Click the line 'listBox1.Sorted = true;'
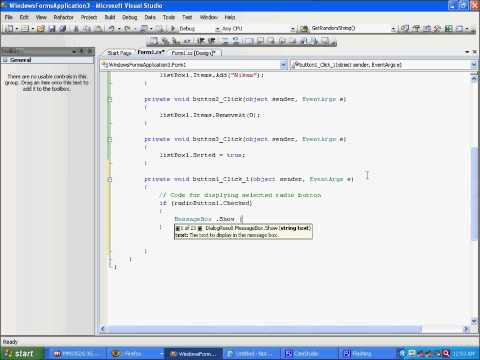The height and width of the screenshot is (360, 480). (x=202, y=155)
